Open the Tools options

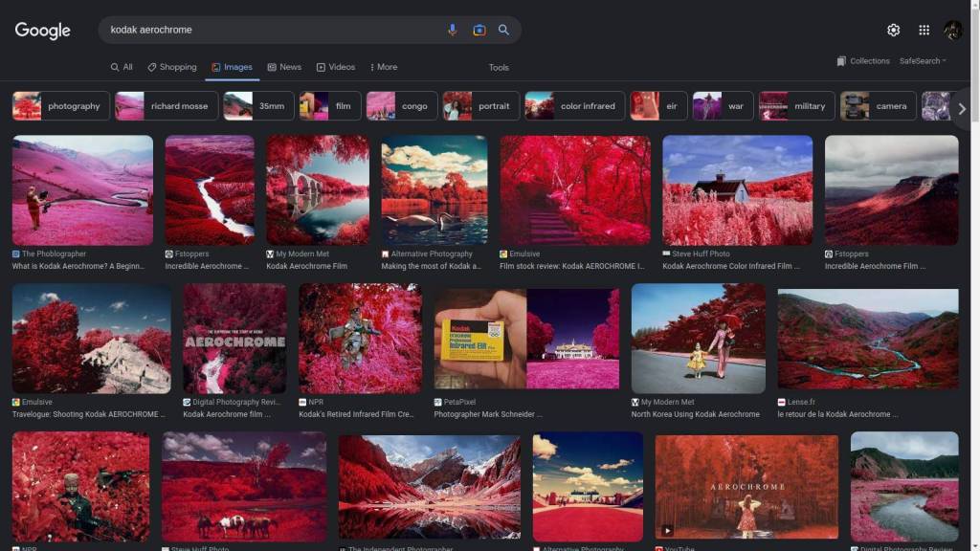(x=499, y=68)
